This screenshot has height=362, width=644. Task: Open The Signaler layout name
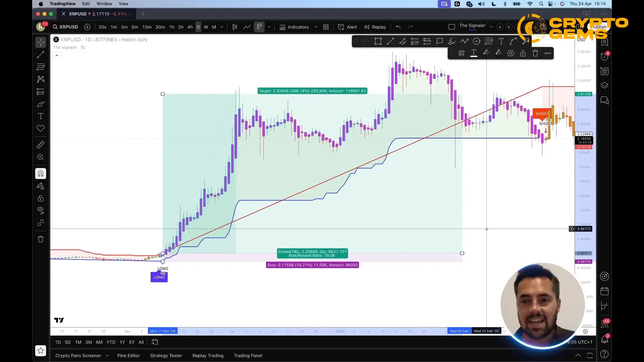[x=472, y=26]
